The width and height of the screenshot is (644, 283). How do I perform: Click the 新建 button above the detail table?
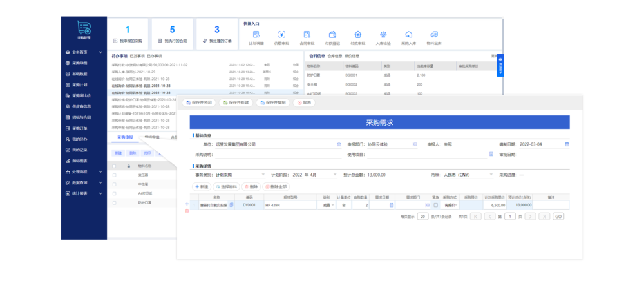coord(201,187)
